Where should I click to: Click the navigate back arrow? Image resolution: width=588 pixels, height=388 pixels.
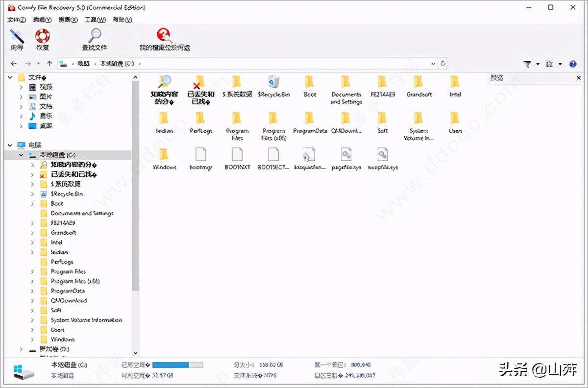click(x=13, y=63)
